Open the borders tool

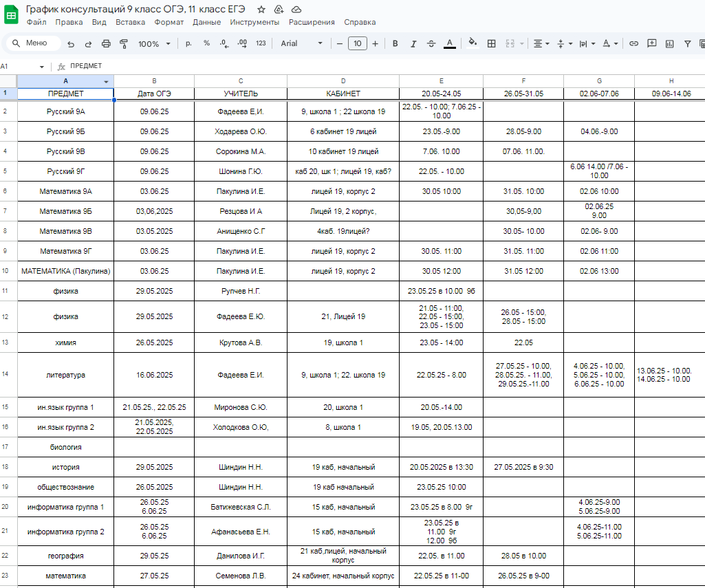coord(492,43)
